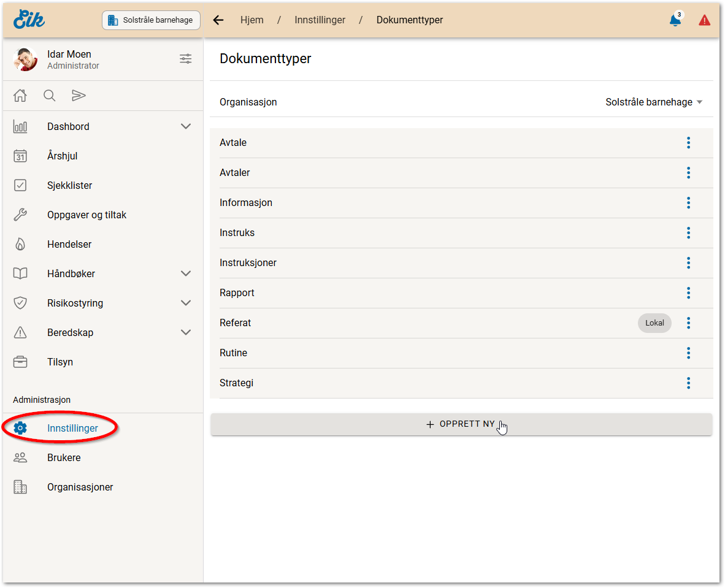The image size is (725, 588).
Task: Click the notification bell icon
Action: click(x=675, y=20)
